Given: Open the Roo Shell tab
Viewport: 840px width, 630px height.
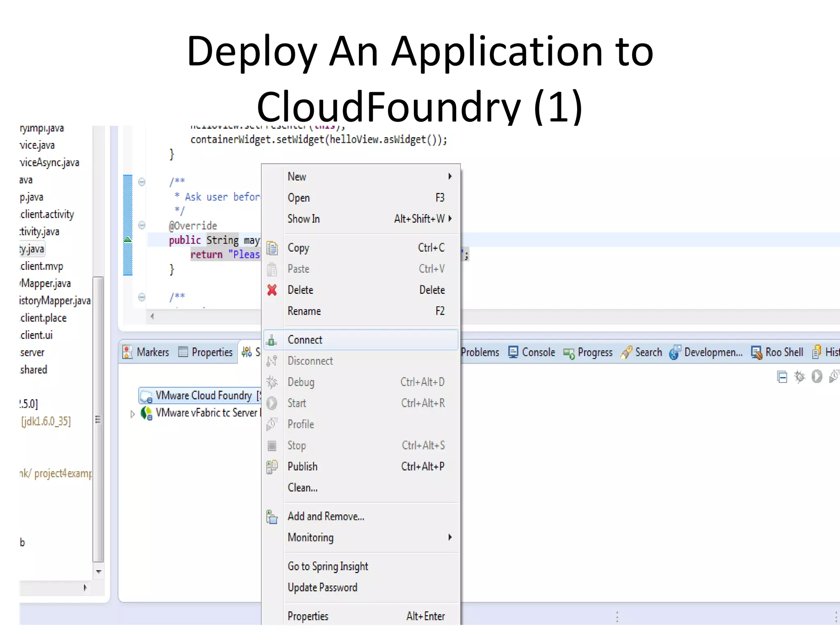Looking at the screenshot, I should [x=777, y=352].
